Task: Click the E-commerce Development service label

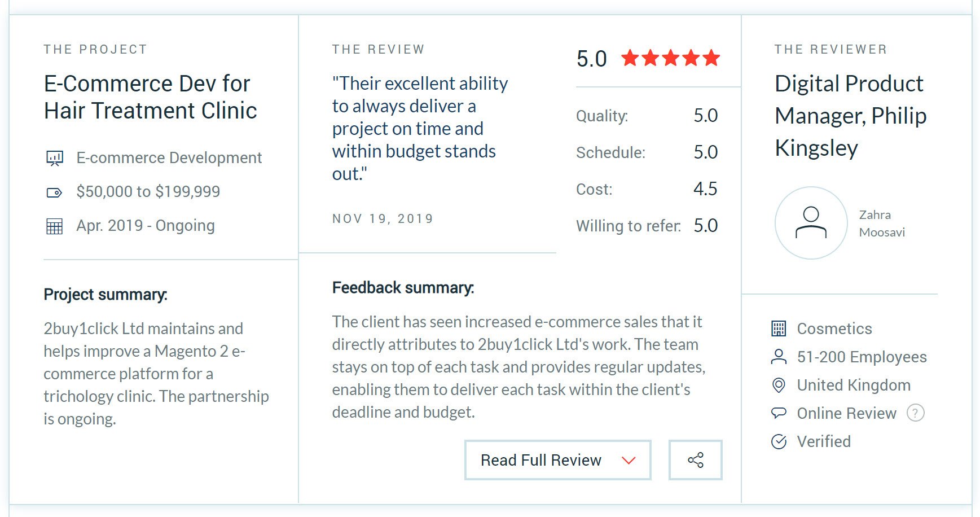Action: [169, 158]
